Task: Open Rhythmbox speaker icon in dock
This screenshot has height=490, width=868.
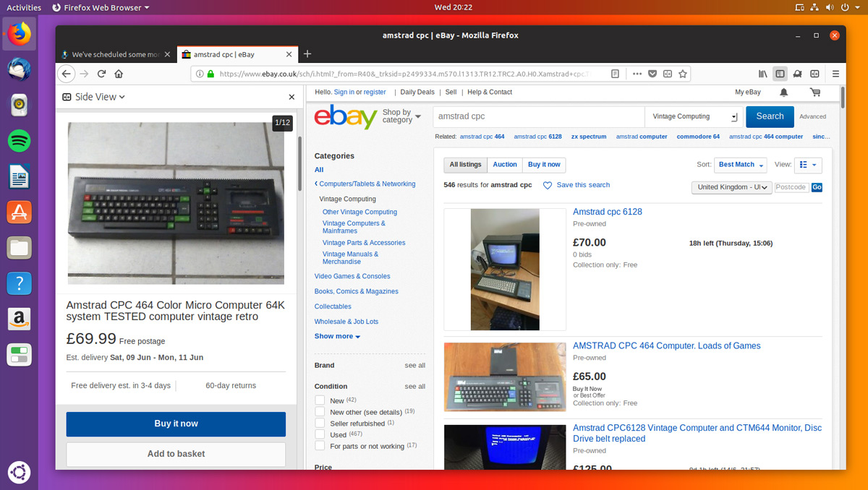Action: click(19, 105)
